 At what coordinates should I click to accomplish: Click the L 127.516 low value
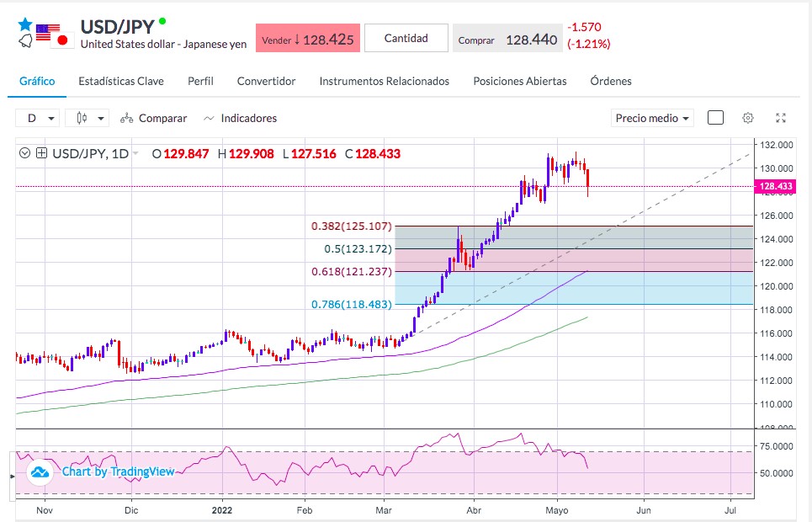point(310,153)
